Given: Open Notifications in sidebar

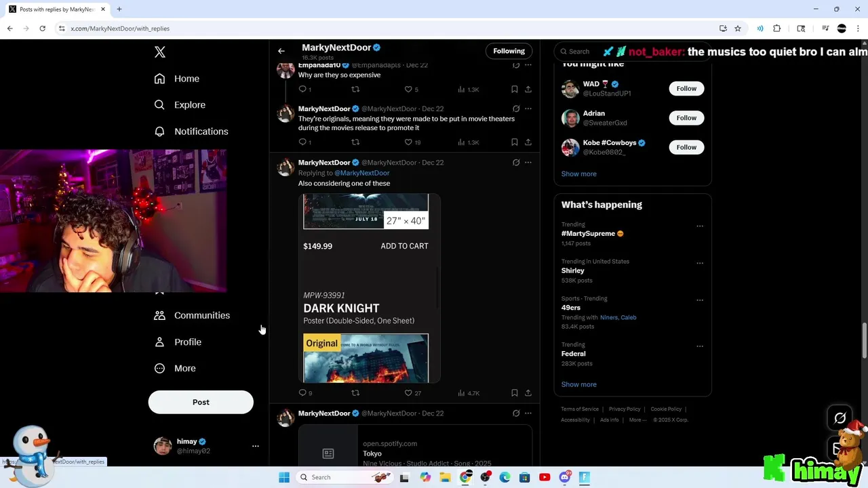Looking at the screenshot, I should [191, 131].
